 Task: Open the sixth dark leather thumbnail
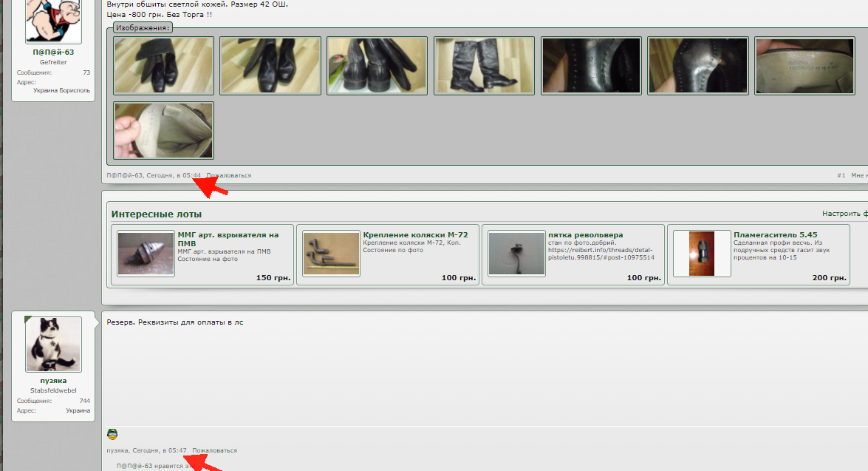(x=697, y=66)
